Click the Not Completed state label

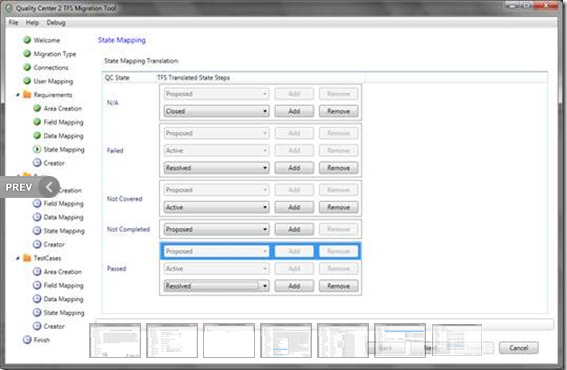pyautogui.click(x=128, y=229)
